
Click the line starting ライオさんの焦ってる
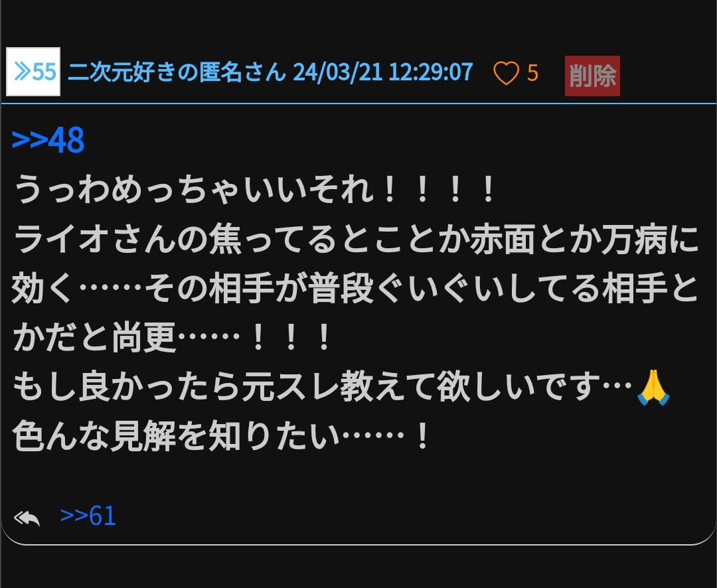356,239
